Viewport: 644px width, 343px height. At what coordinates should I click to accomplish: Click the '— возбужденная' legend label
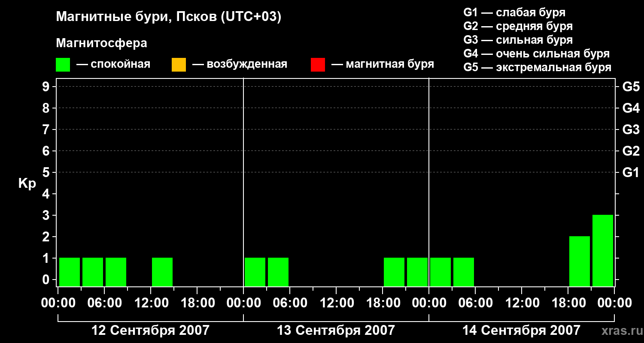pyautogui.click(x=240, y=64)
